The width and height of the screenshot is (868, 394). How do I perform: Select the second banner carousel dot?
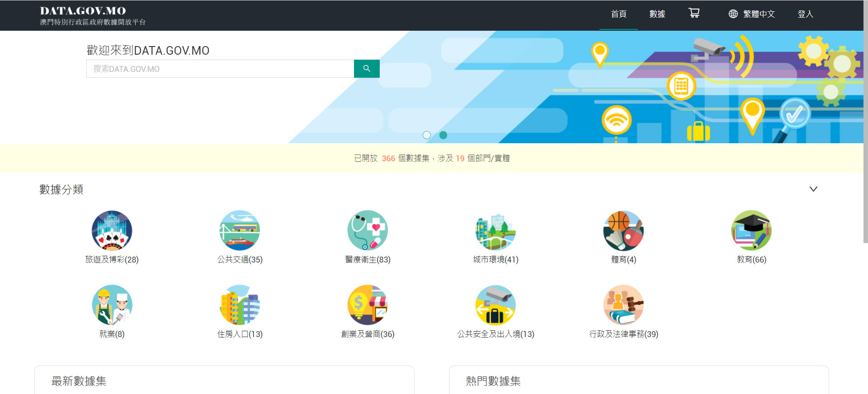[443, 135]
